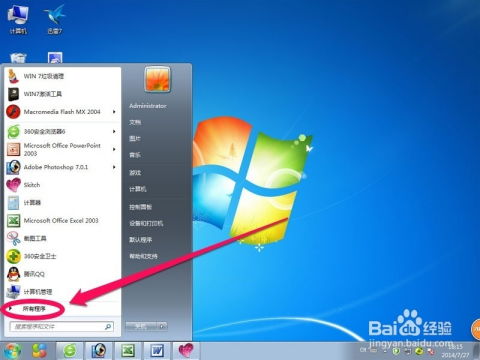Viewport: 480px width, 360px height.
Task: Open 默认程序 (Default Programs)
Action: (x=140, y=239)
